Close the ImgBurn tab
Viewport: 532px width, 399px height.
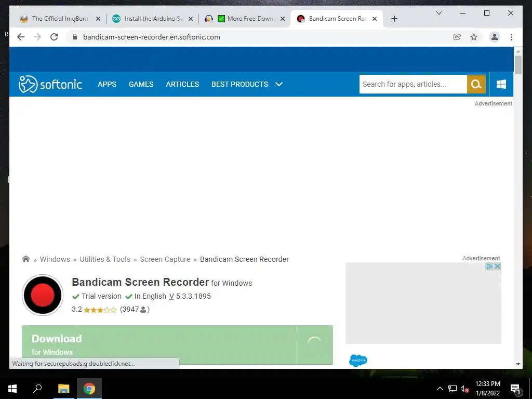[x=98, y=19]
